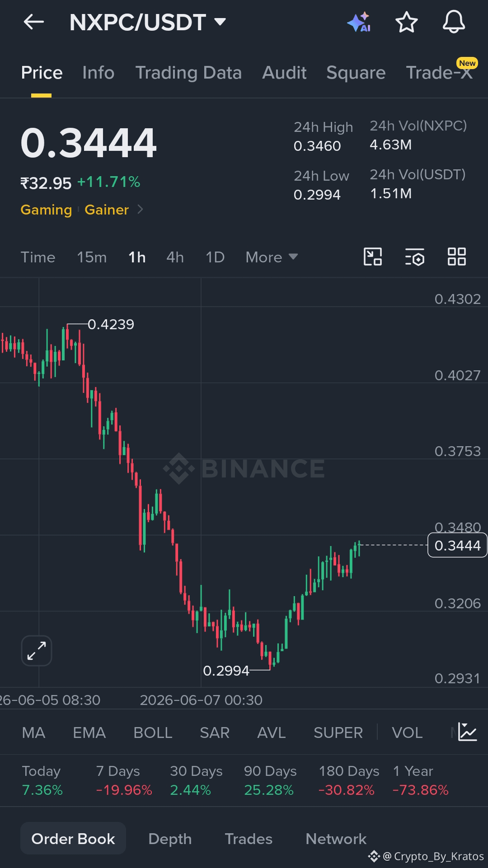Open price alert bell icon
The width and height of the screenshot is (488, 868).
click(453, 22)
